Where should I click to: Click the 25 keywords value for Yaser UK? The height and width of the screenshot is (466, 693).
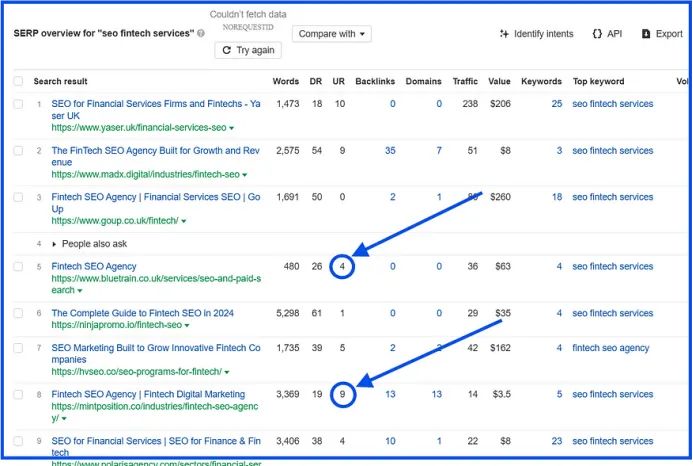[557, 104]
